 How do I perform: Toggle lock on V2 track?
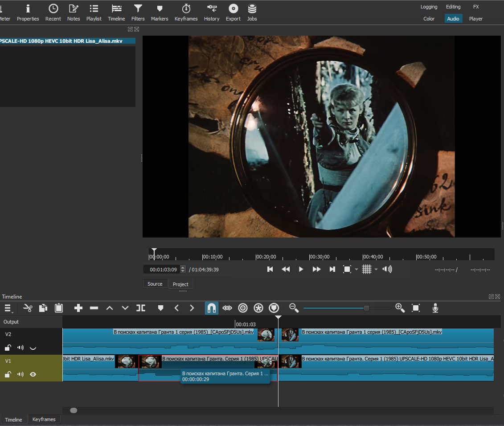tap(8, 348)
